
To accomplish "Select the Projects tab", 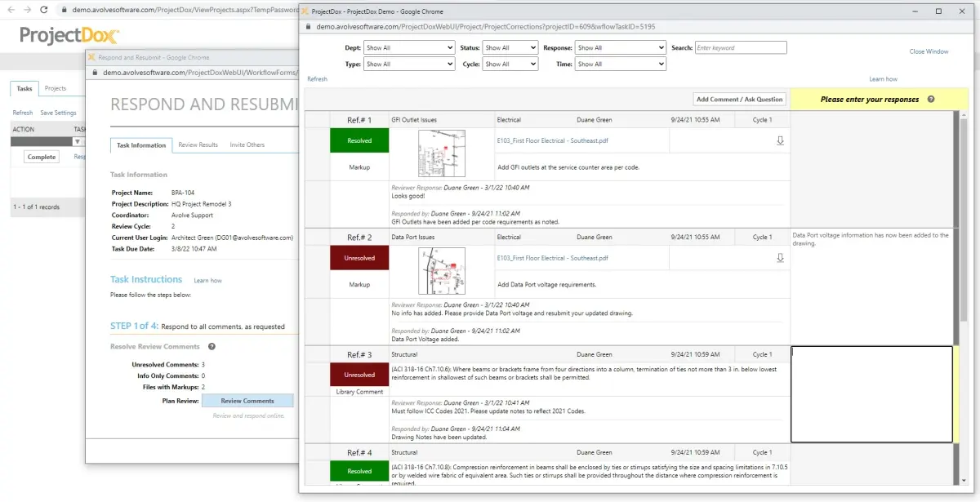I will coord(56,88).
